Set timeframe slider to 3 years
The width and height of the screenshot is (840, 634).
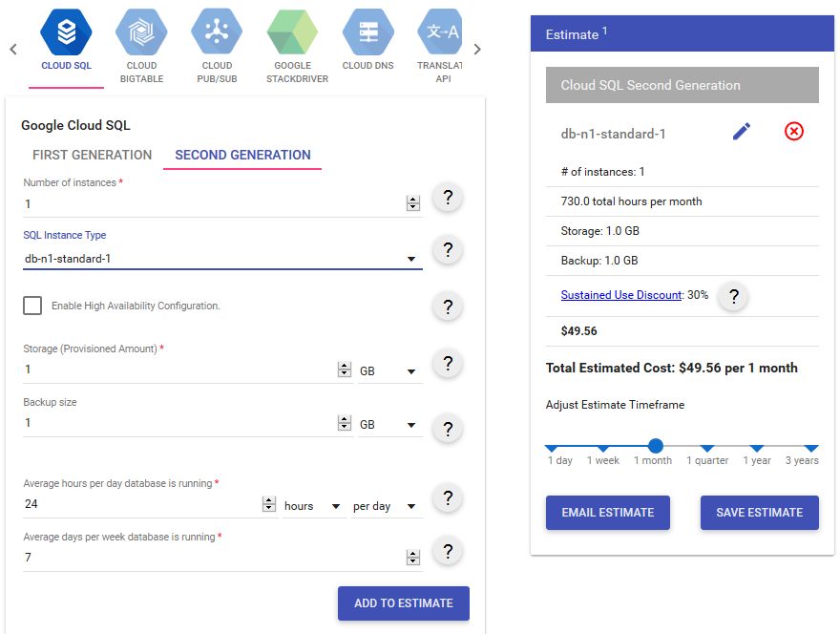coord(811,448)
